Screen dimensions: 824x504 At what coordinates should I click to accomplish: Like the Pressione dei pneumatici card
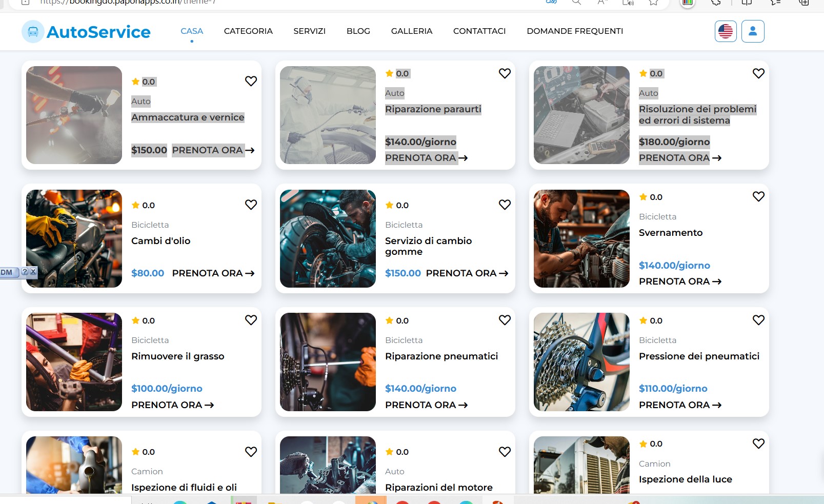[x=758, y=320]
